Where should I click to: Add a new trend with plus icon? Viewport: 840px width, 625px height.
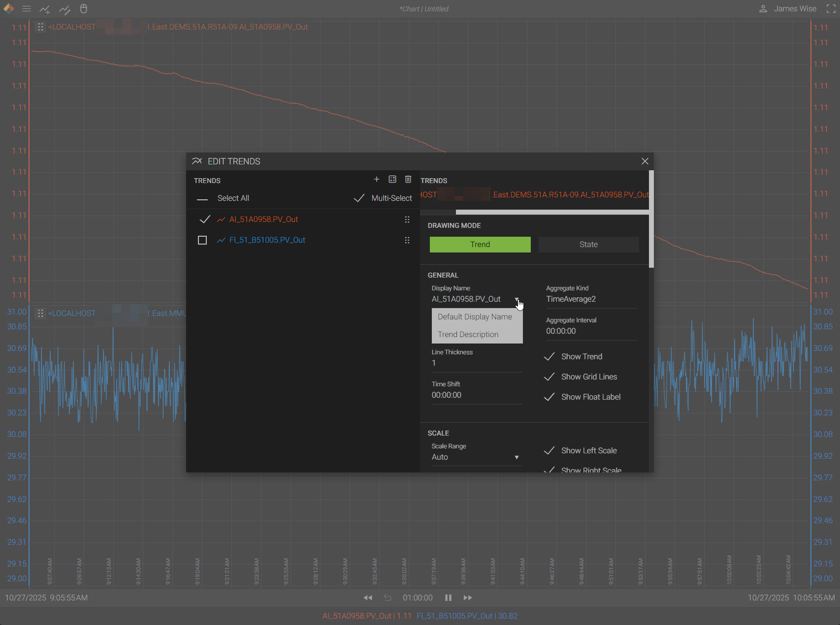[377, 180]
